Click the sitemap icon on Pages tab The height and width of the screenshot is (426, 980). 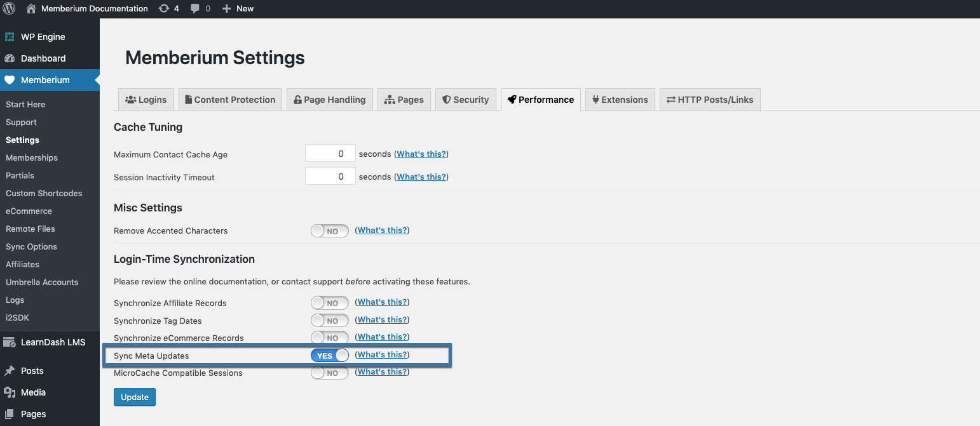390,100
